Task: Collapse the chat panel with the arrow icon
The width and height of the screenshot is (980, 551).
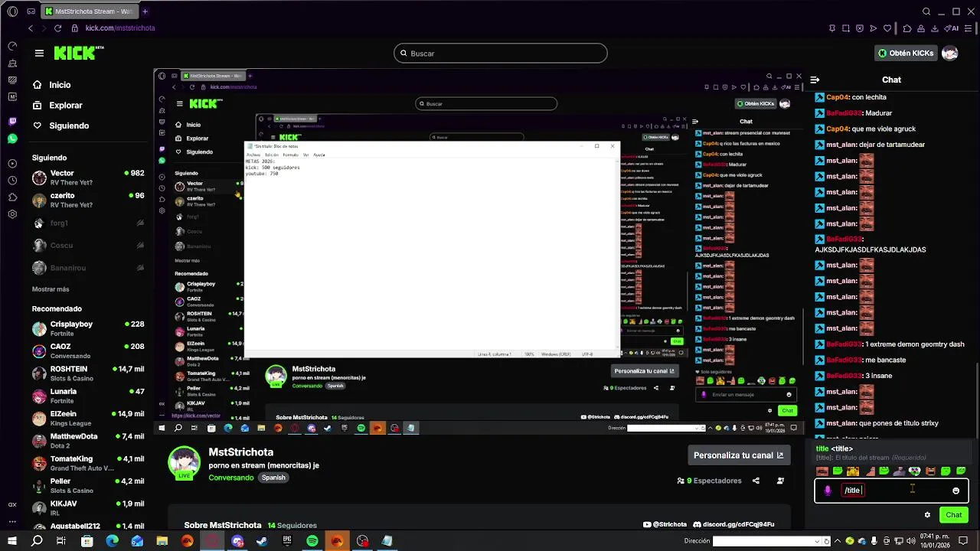Action: (815, 80)
